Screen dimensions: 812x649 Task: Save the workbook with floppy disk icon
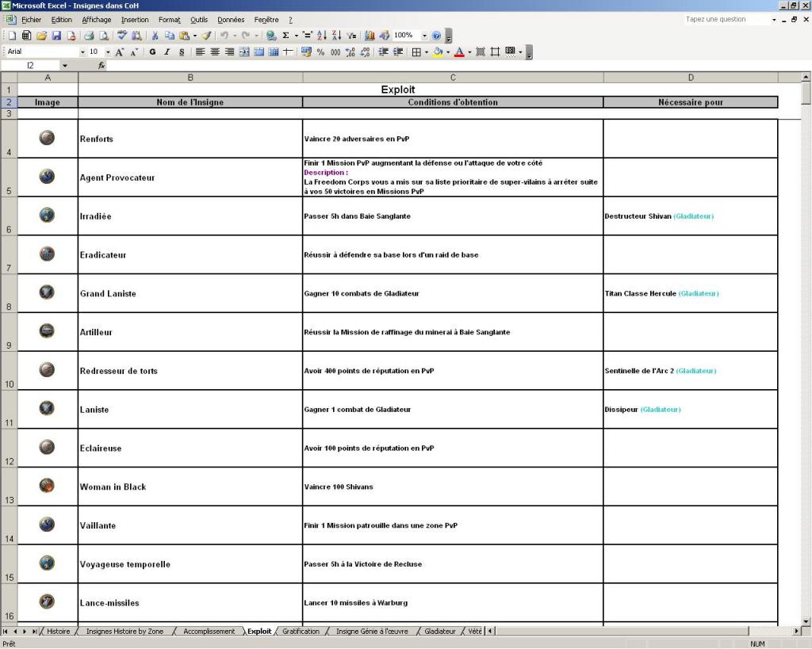click(x=56, y=36)
